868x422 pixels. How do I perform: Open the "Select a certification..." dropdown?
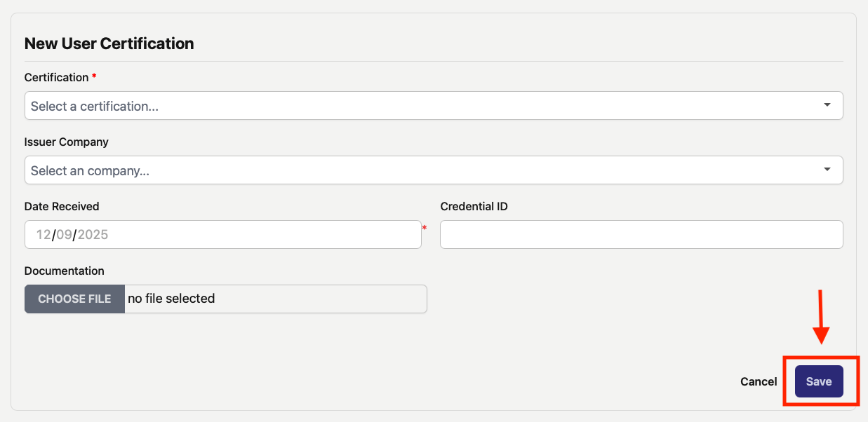[x=434, y=106]
